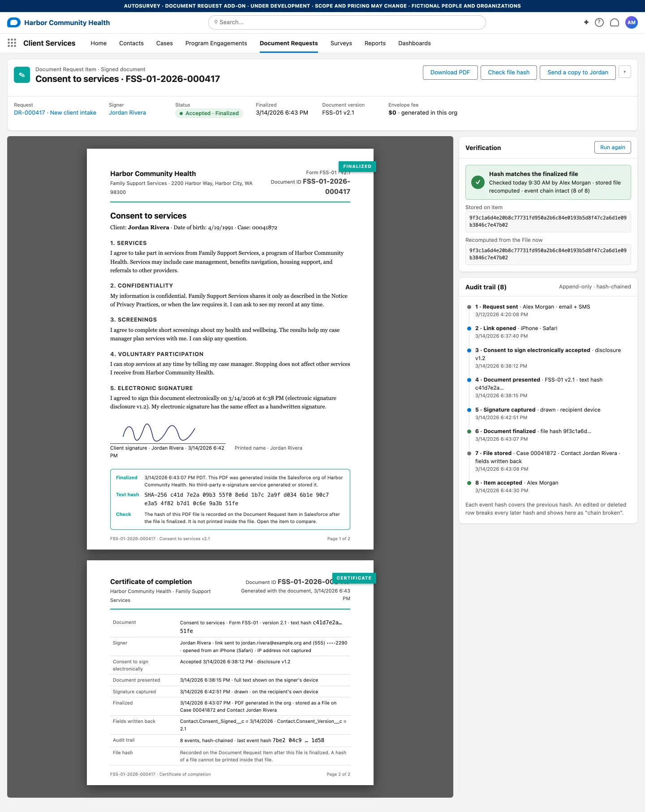Open the Jordan Rivera signer link

127,113
